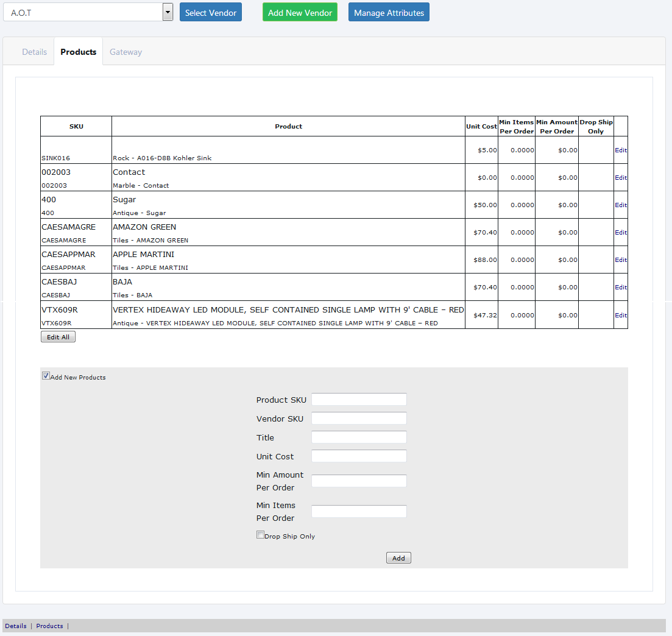Click the Edit All button

click(x=58, y=337)
